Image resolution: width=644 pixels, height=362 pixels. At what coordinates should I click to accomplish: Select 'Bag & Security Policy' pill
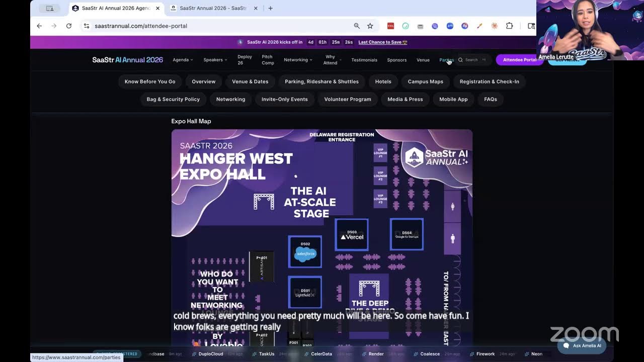(x=173, y=99)
